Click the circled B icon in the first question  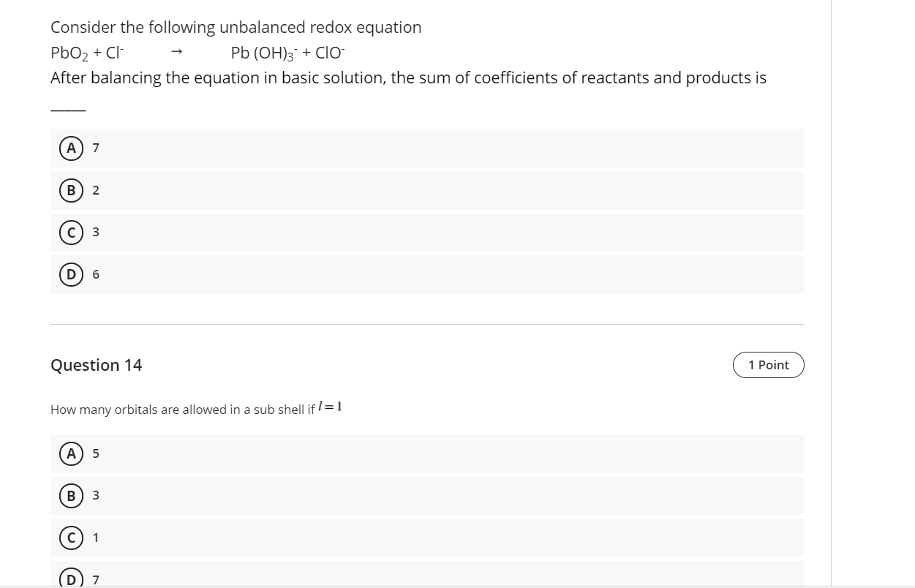pos(70,190)
